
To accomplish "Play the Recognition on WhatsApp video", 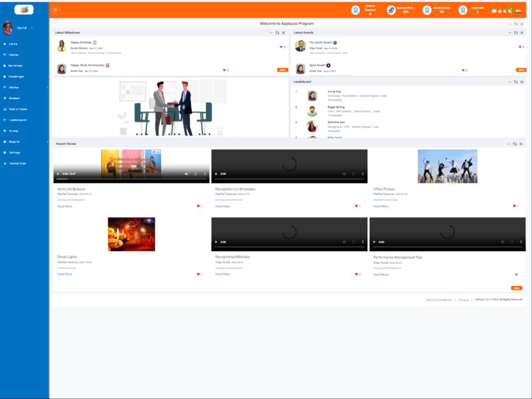I will (x=216, y=174).
